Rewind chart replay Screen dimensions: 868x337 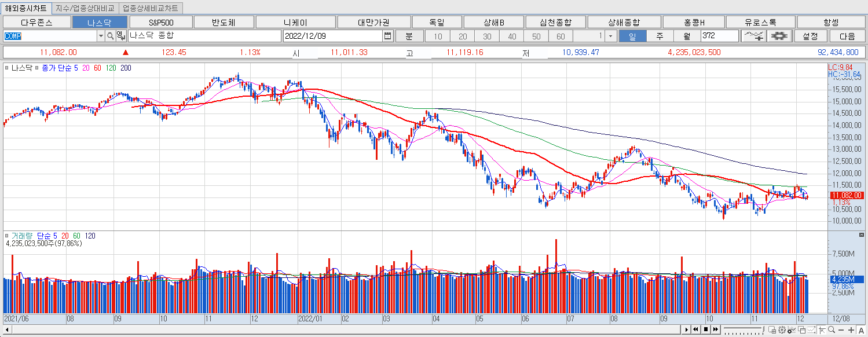(x=696, y=330)
